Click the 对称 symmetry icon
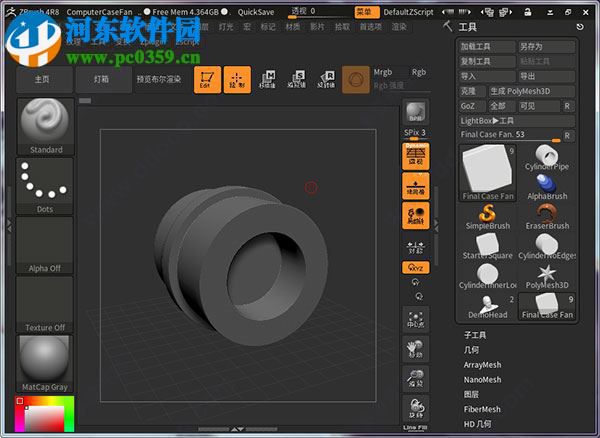The height and width of the screenshot is (438, 600). click(416, 247)
